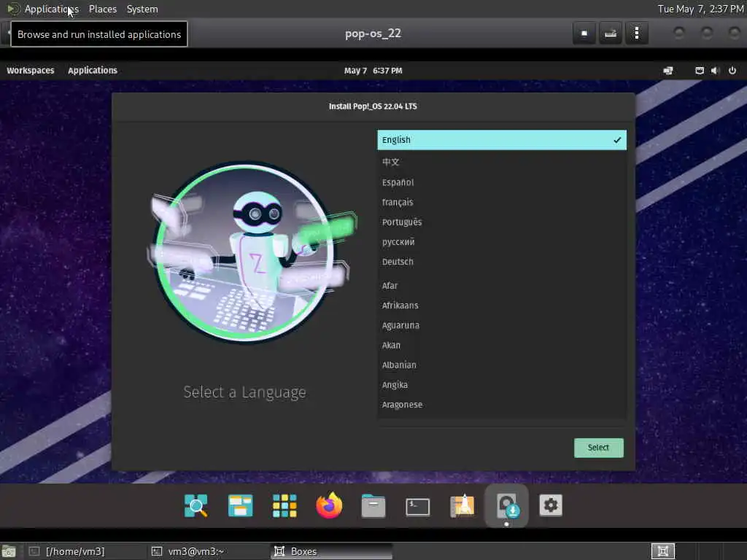The width and height of the screenshot is (747, 560).
Task: Click the Pop!_OS installer icon in dock
Action: click(506, 506)
